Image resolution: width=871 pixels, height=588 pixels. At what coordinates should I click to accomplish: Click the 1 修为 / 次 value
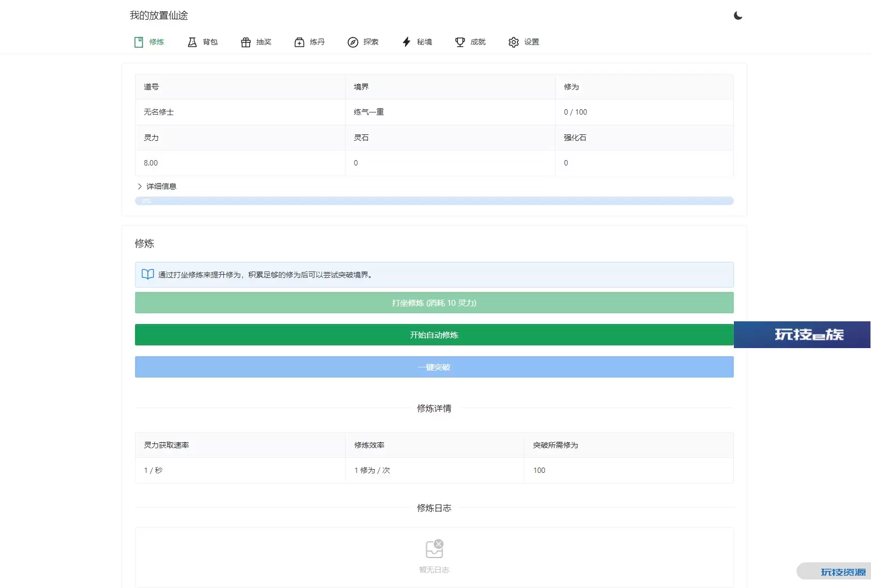372,470
